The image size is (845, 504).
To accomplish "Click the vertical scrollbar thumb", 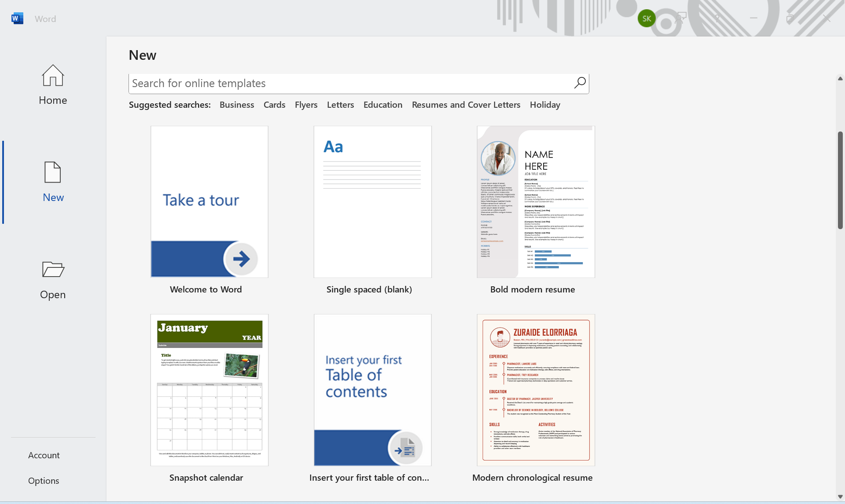I will point(840,180).
